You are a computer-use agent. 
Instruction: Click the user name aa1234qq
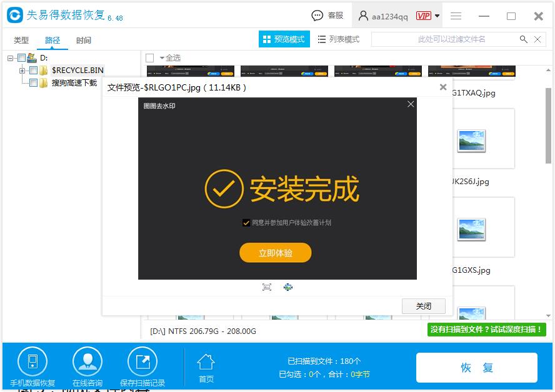(x=390, y=17)
